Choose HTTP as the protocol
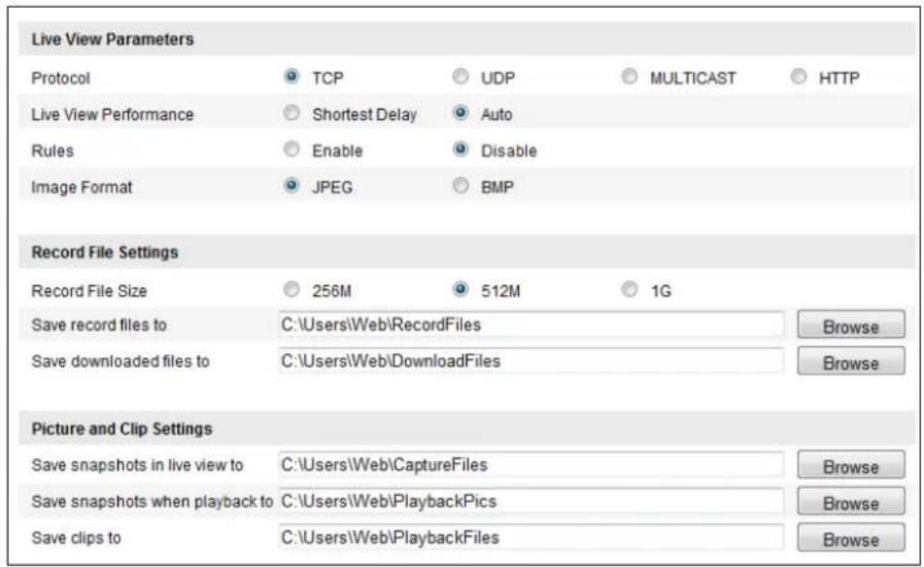 tap(799, 77)
